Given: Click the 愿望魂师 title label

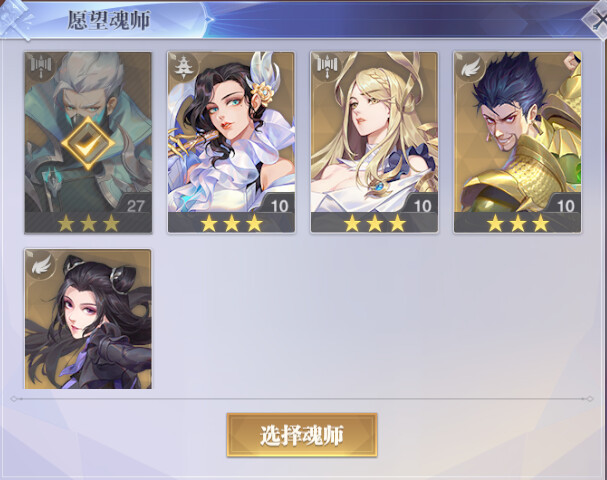Looking at the screenshot, I should 108,20.
